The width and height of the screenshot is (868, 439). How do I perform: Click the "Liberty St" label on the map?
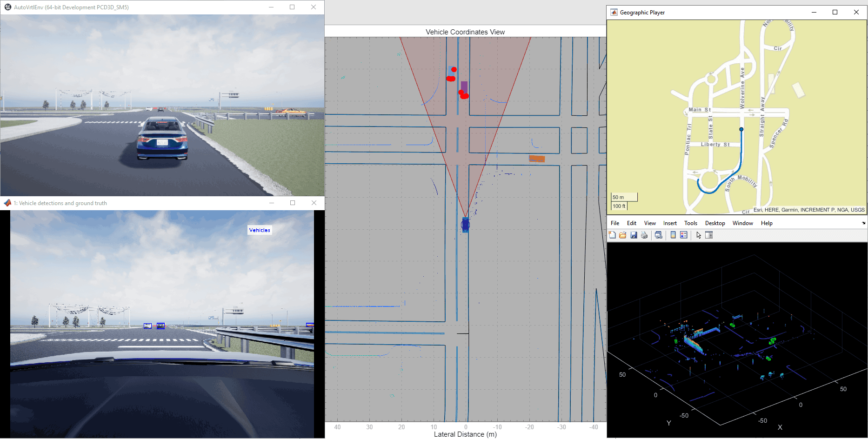click(715, 145)
